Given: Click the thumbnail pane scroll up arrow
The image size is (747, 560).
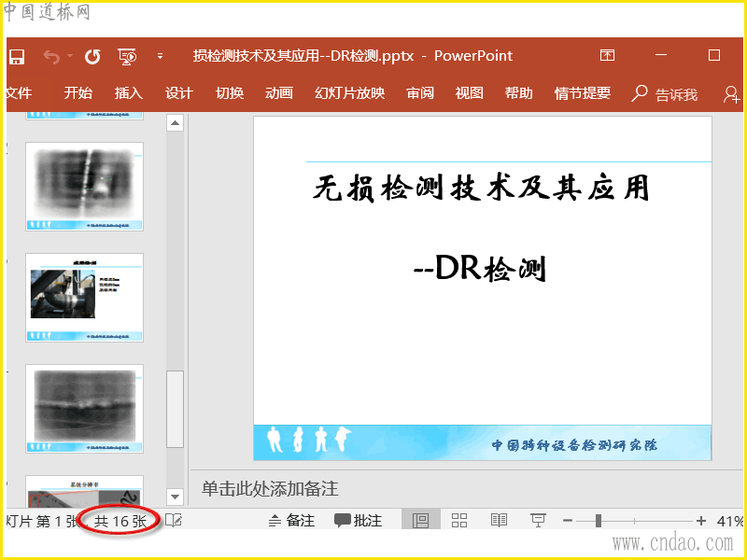Looking at the screenshot, I should click(175, 123).
